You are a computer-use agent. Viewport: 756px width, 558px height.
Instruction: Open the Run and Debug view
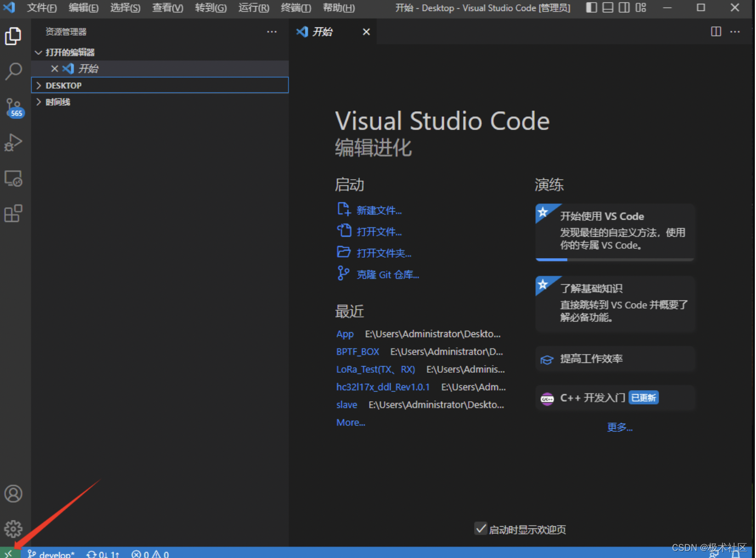(x=13, y=143)
